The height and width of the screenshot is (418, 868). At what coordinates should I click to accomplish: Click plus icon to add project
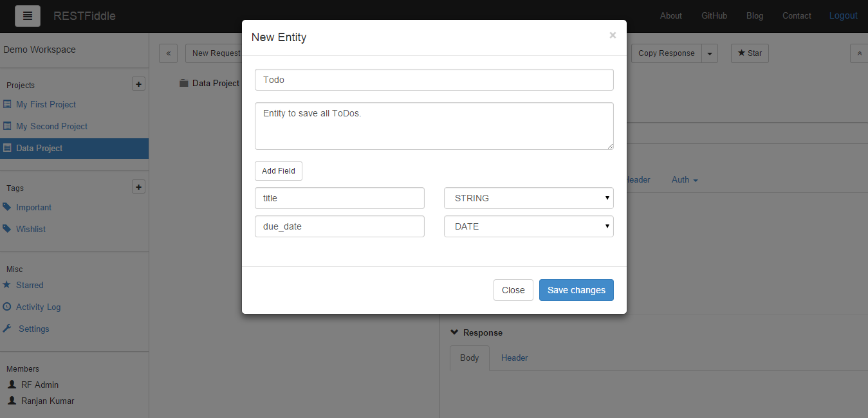[138, 84]
